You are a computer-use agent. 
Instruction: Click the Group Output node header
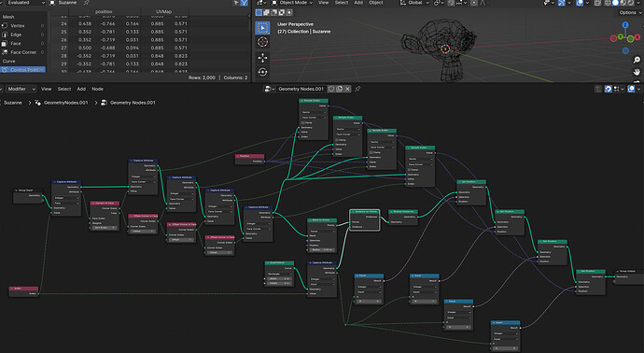629,271
